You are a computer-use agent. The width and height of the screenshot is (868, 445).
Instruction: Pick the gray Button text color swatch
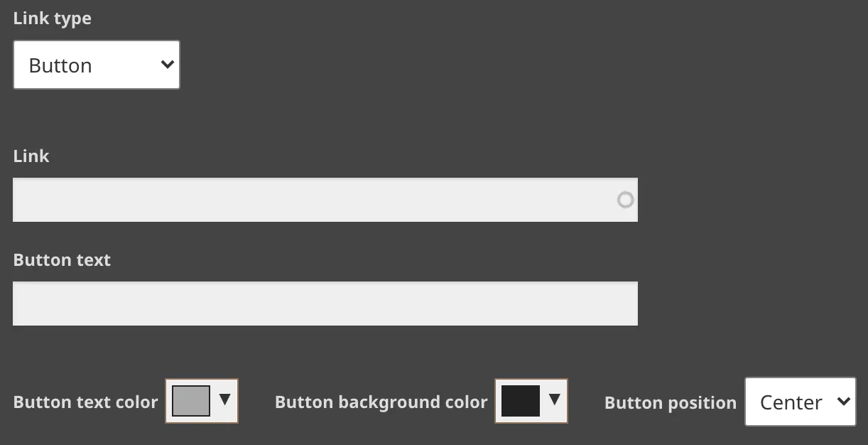[191, 400]
